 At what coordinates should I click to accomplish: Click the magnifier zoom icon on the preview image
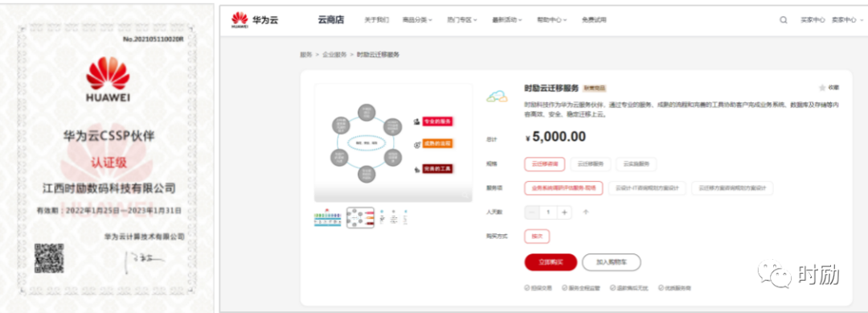465,195
